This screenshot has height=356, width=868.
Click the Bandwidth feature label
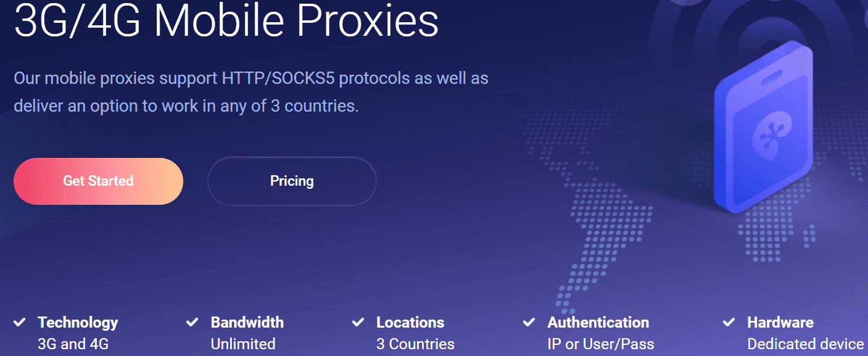[247, 322]
